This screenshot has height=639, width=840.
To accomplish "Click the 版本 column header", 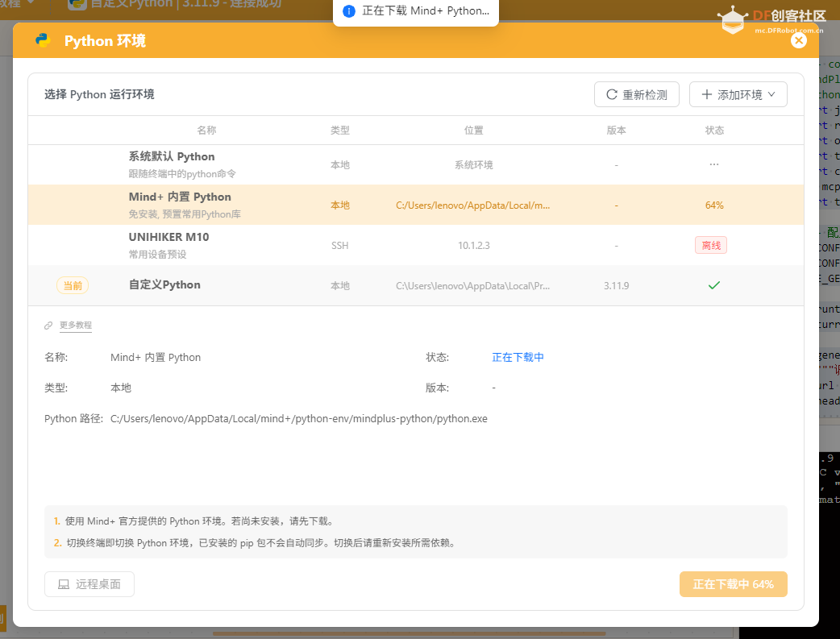I will (x=616, y=131).
